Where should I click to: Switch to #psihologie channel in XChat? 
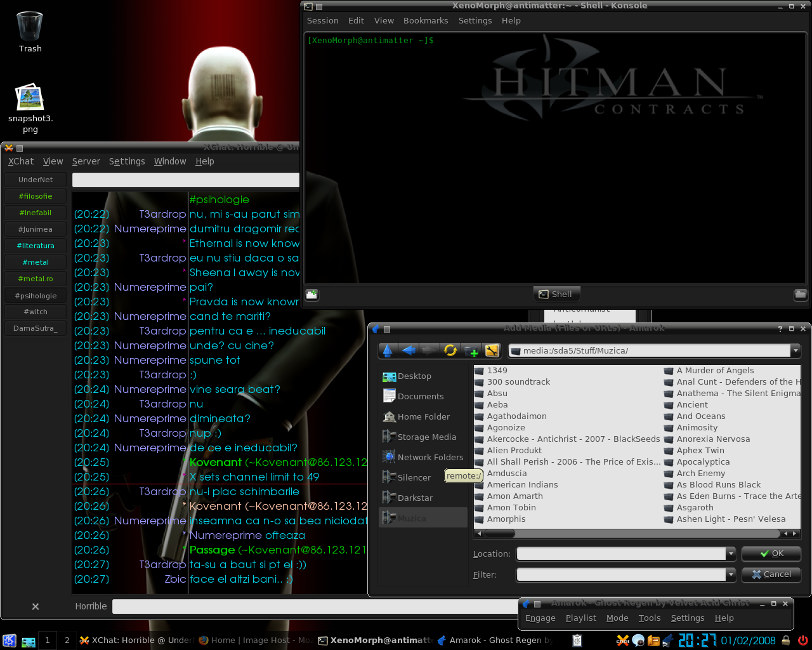point(36,296)
